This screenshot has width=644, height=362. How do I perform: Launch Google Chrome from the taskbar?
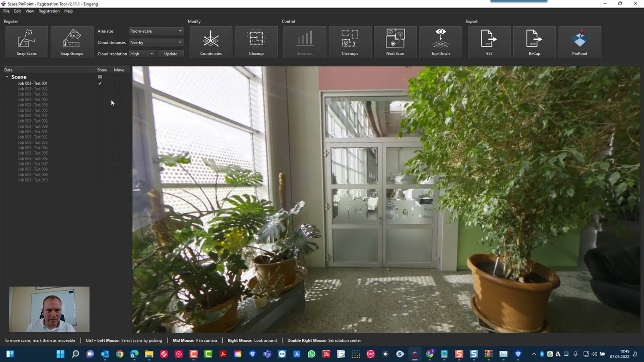(119, 354)
